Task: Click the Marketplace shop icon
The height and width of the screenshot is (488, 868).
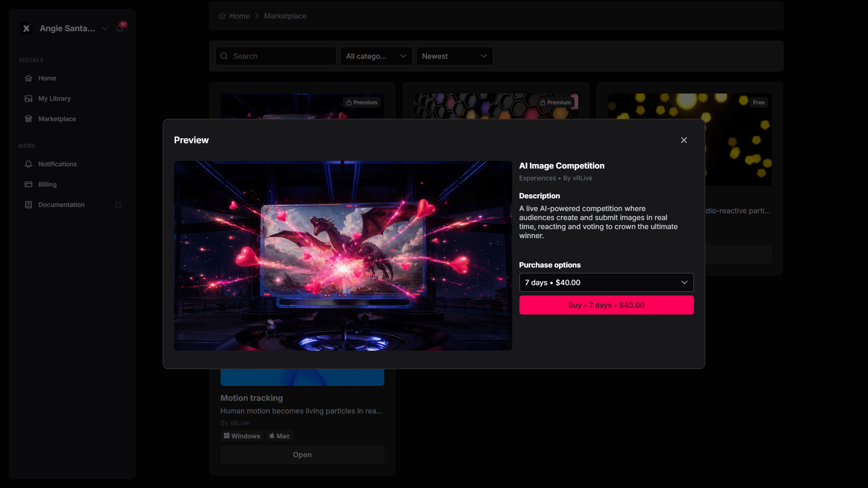Action: point(28,119)
